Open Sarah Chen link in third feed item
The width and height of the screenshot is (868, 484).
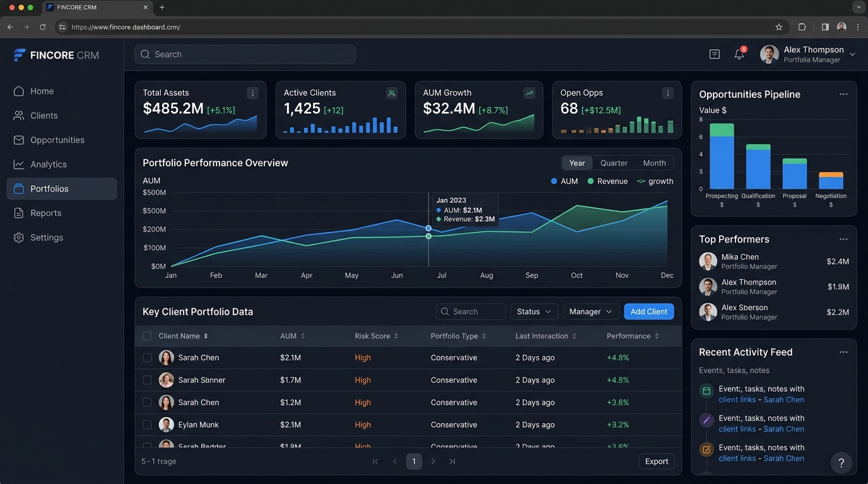[784, 458]
